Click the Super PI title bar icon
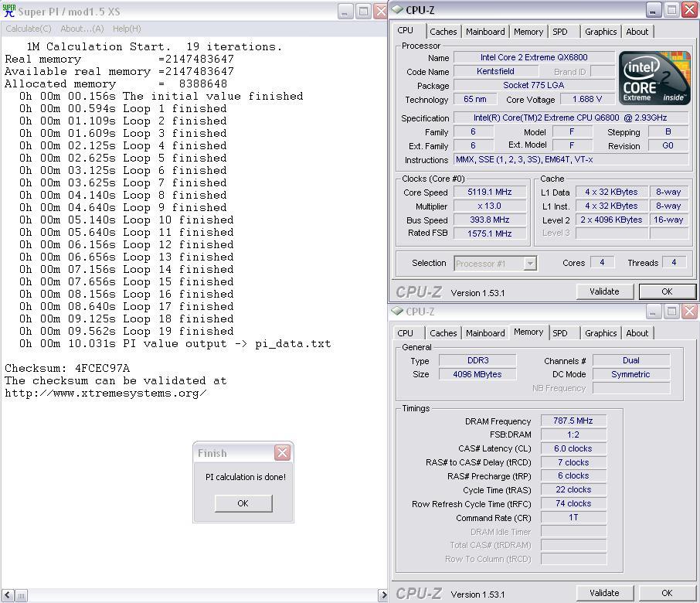This screenshot has height=603, width=700. [8, 11]
